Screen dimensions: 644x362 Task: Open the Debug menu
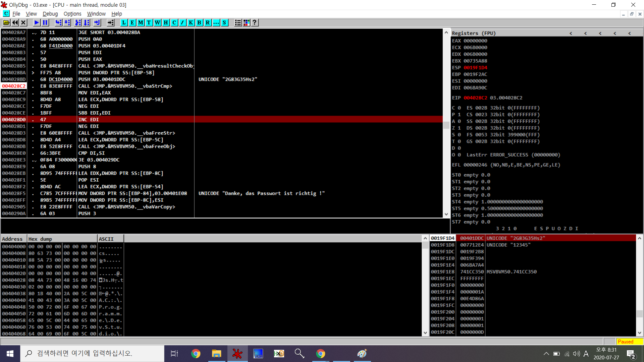pos(50,14)
